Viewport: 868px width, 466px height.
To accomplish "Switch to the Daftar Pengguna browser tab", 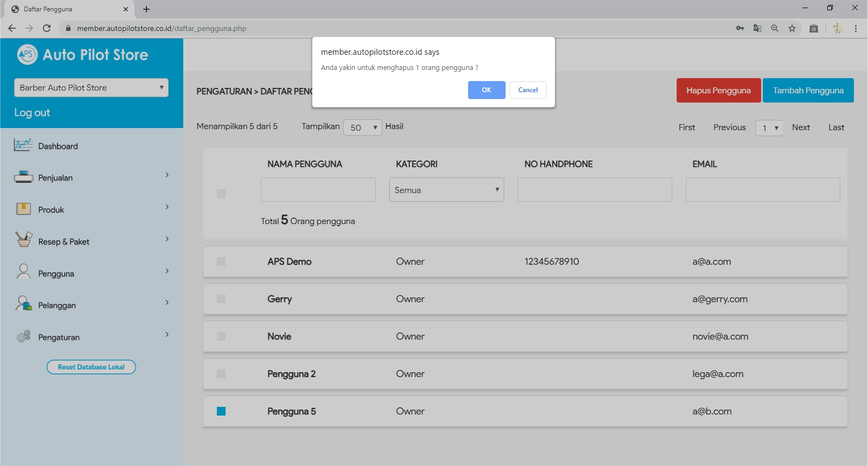I will coord(65,9).
